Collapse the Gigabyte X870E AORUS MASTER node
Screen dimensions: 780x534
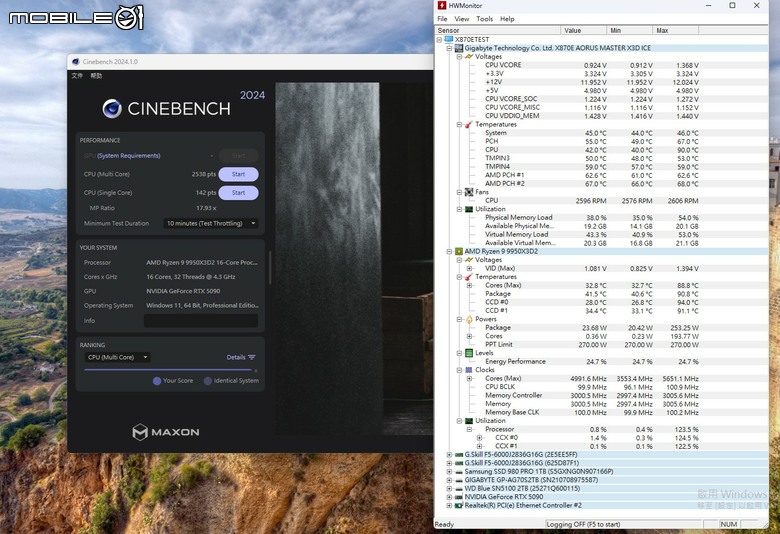[450, 48]
